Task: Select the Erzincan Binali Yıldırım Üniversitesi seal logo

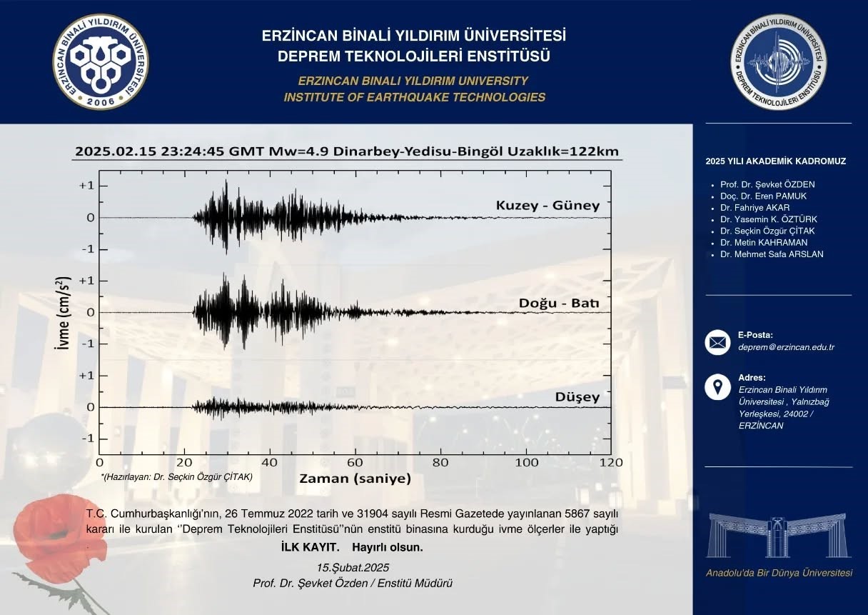Action: pyautogui.click(x=100, y=59)
